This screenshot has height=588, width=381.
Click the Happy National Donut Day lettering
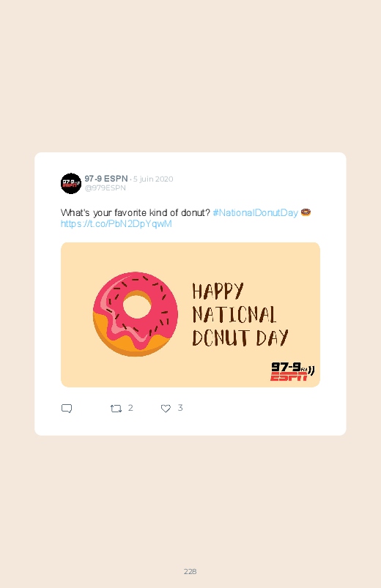(x=240, y=314)
